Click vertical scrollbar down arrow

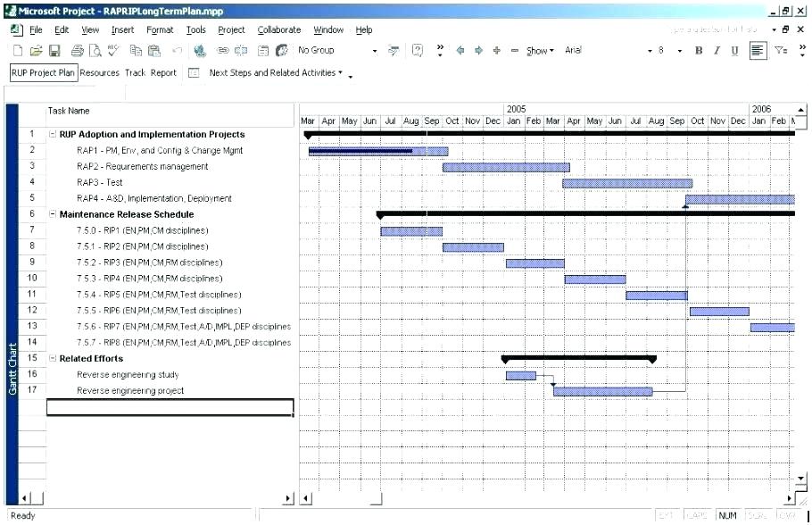pyautogui.click(x=800, y=479)
